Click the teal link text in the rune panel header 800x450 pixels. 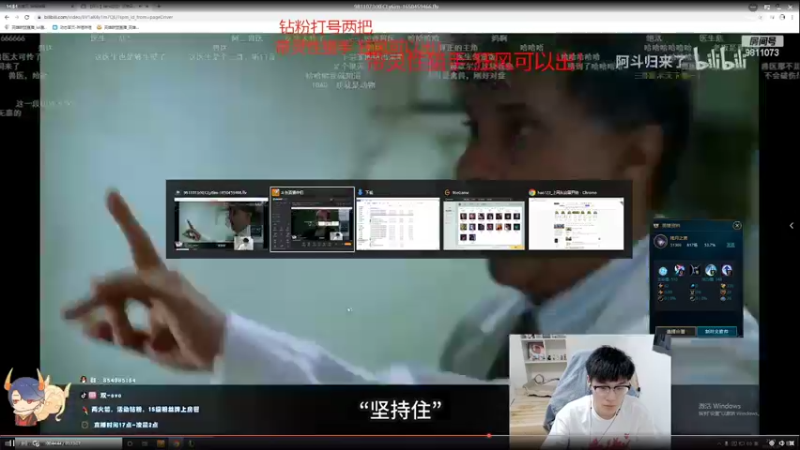[x=731, y=245]
